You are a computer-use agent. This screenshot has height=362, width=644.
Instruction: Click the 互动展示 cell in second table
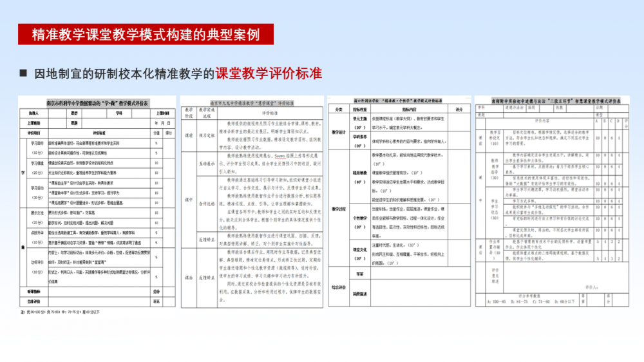pyautogui.click(x=207, y=164)
